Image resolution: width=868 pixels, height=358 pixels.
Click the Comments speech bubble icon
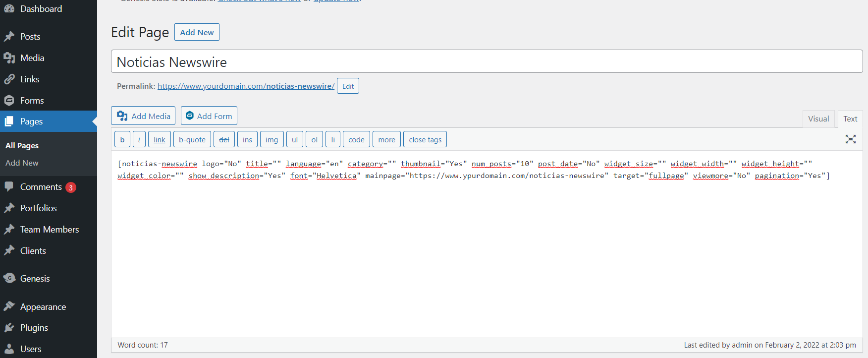(x=9, y=187)
